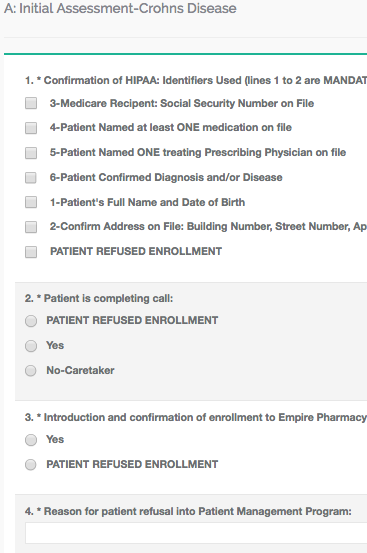Tick the Patient Named ONE medication checkbox
This screenshot has height=553, width=367.
(x=31, y=128)
